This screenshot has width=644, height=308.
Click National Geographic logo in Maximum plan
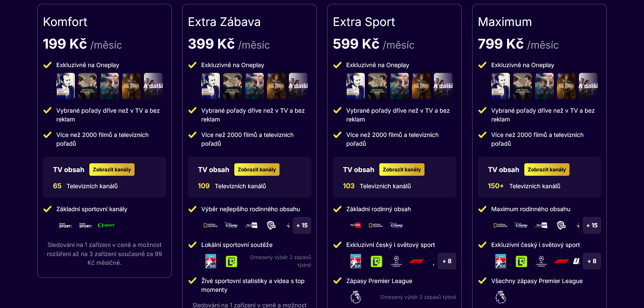click(x=501, y=225)
